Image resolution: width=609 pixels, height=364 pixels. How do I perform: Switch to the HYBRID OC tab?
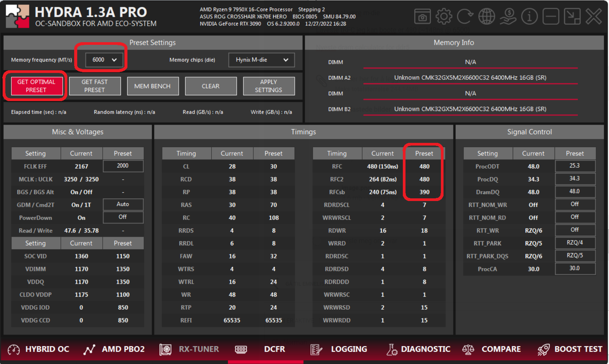click(39, 349)
